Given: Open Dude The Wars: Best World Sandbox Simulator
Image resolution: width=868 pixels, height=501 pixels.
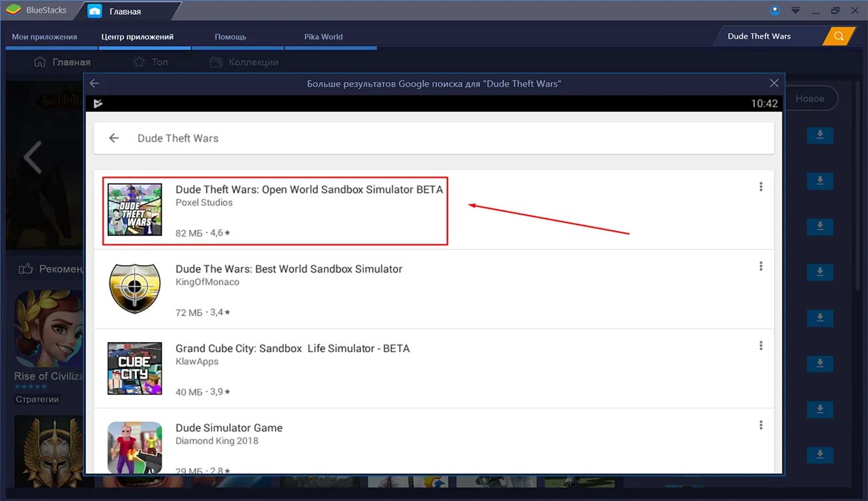Looking at the screenshot, I should coord(288,269).
